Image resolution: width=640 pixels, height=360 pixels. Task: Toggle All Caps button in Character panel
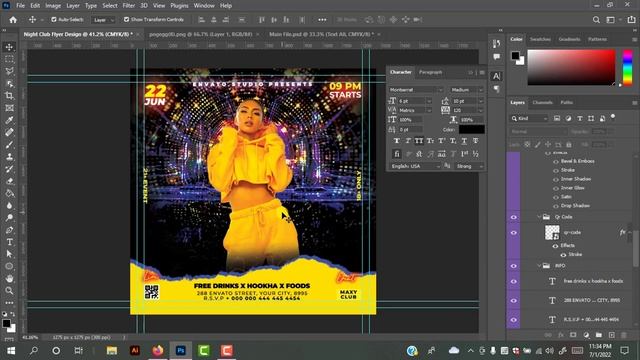pyautogui.click(x=419, y=141)
